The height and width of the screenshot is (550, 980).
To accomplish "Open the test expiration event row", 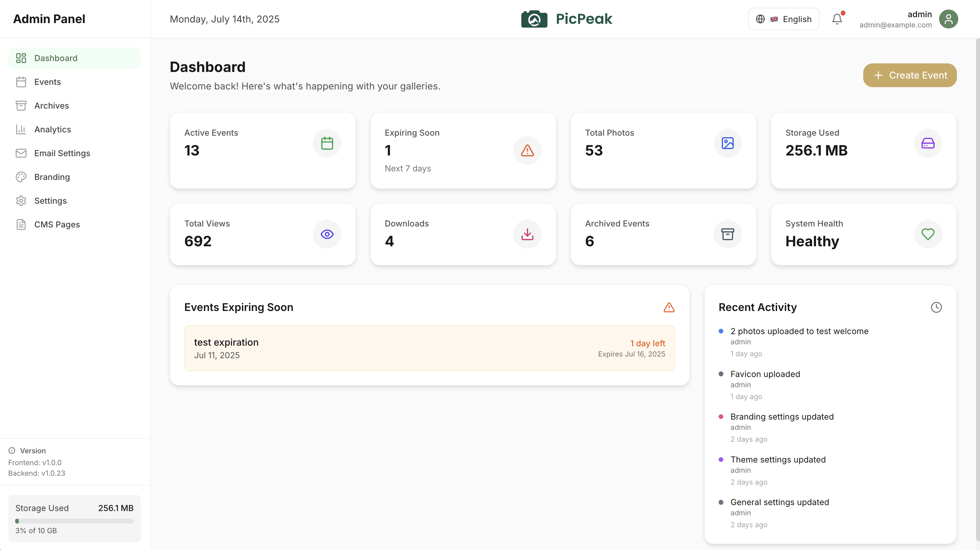I will point(430,348).
